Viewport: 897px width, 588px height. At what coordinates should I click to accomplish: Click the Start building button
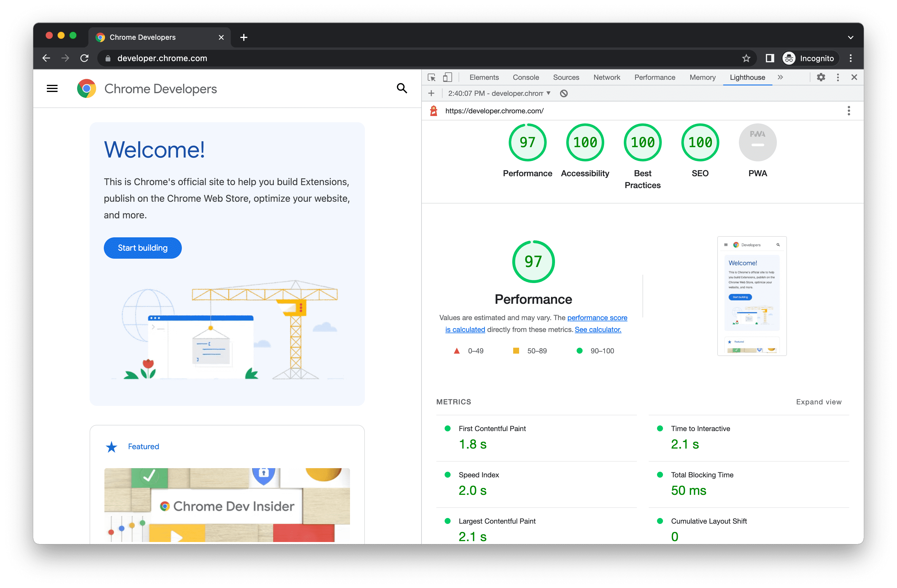point(142,247)
